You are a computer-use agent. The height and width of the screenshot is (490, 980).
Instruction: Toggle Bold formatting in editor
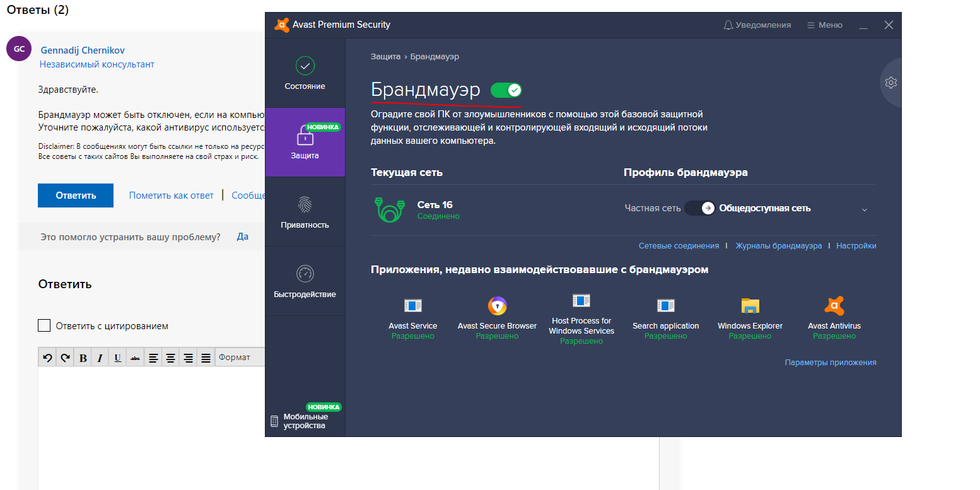[83, 358]
